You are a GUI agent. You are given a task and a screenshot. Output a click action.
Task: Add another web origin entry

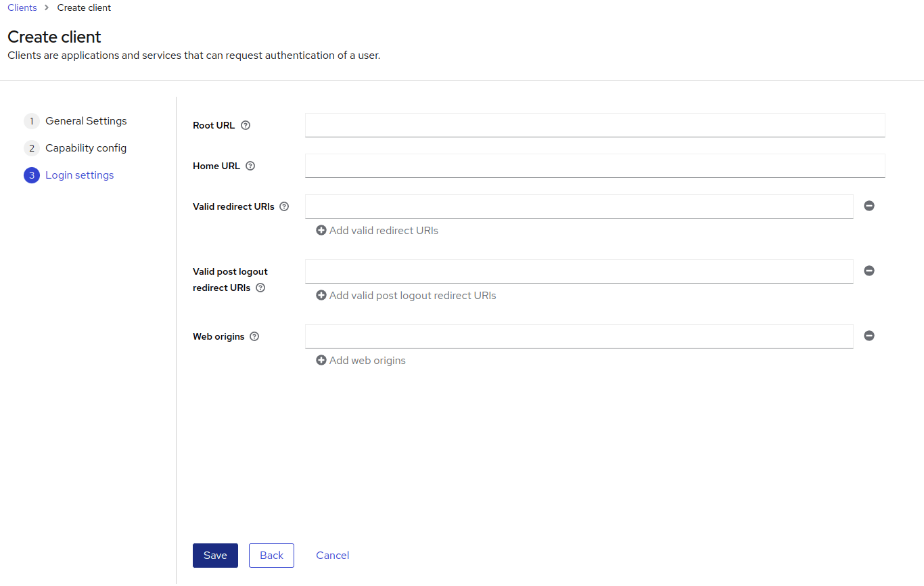click(361, 360)
